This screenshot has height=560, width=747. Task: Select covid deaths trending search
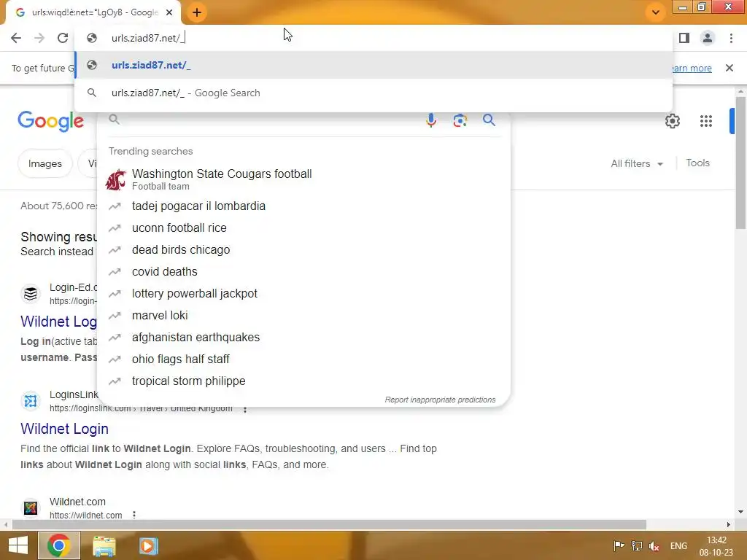303,272
